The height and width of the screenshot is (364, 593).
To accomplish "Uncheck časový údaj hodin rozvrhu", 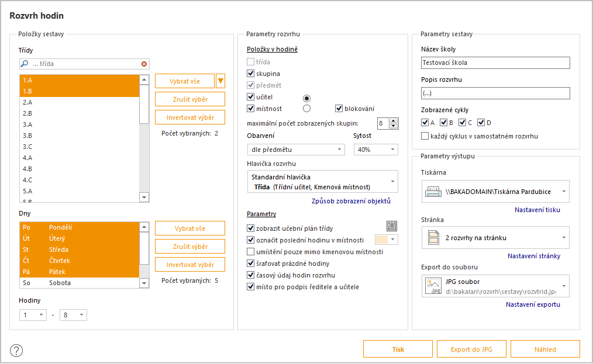I will 250,275.
